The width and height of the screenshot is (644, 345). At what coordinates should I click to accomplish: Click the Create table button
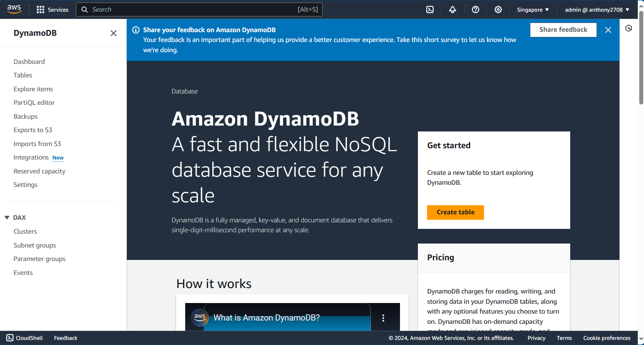pyautogui.click(x=456, y=212)
